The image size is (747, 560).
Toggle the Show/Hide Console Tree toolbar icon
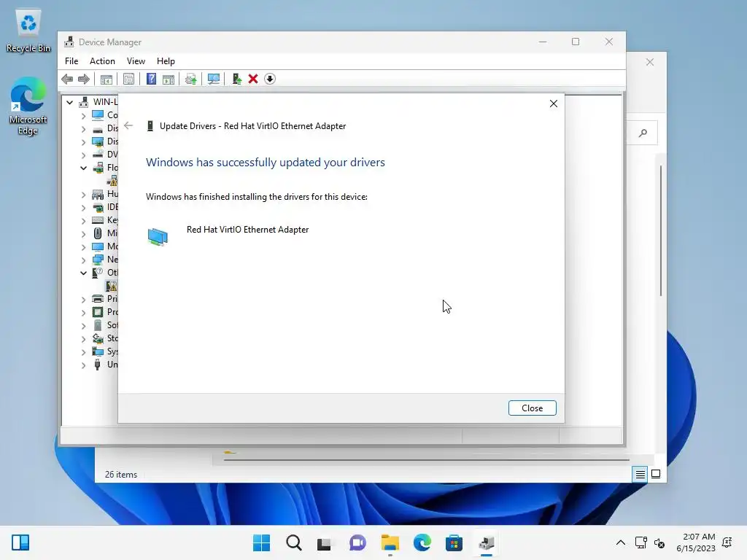click(107, 79)
